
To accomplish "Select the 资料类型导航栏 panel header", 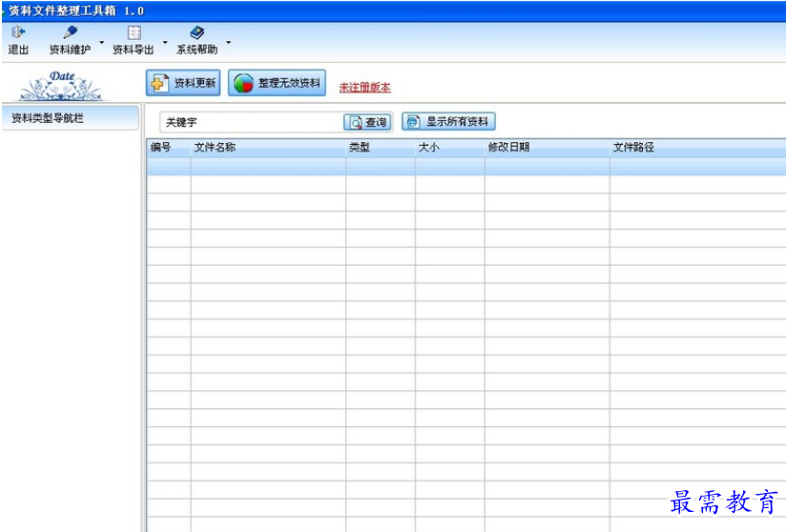I will pos(71,117).
